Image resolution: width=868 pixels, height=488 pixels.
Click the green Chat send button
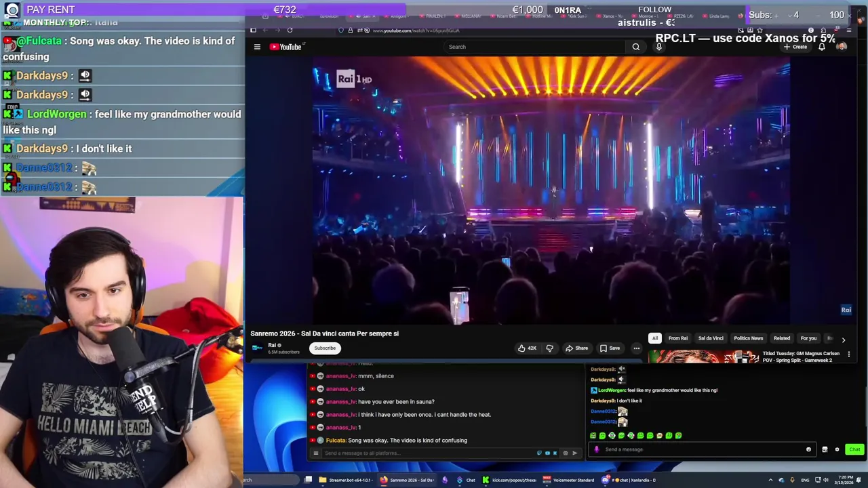click(x=854, y=449)
